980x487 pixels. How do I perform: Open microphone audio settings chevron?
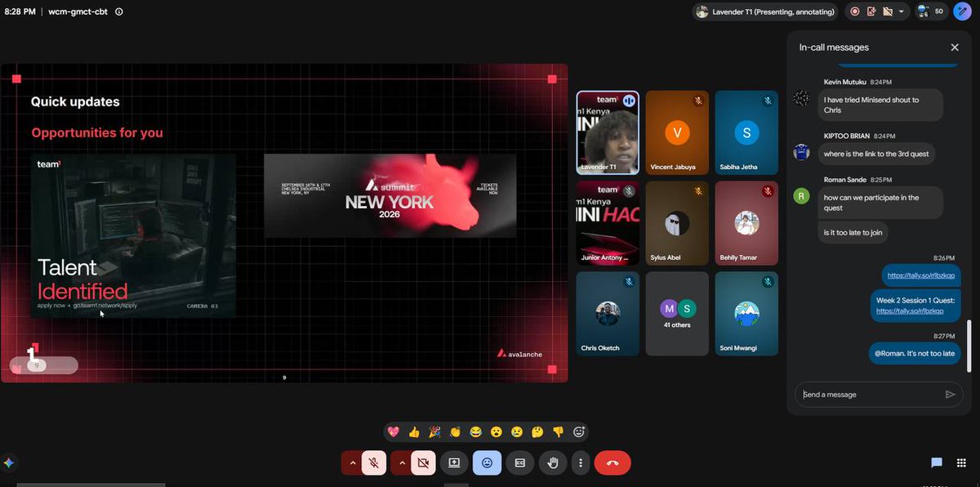[x=352, y=463]
